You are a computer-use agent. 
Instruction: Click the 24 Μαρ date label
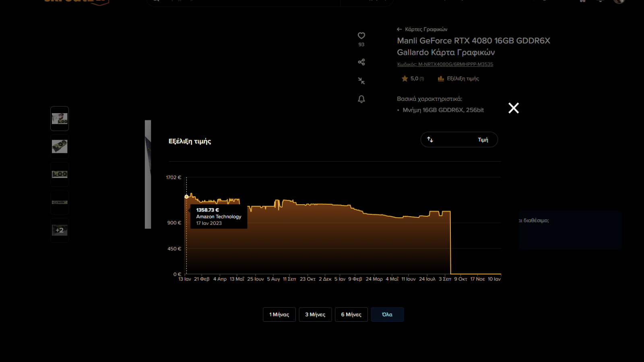(374, 279)
